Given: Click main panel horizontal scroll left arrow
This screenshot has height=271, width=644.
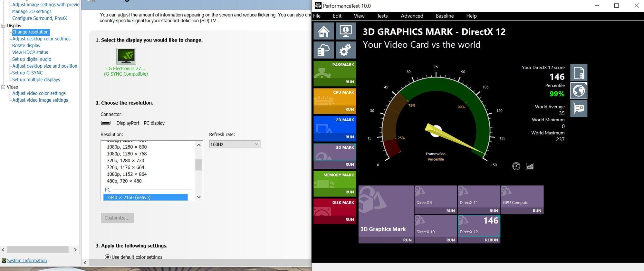Looking at the screenshot, I should pos(85,263).
